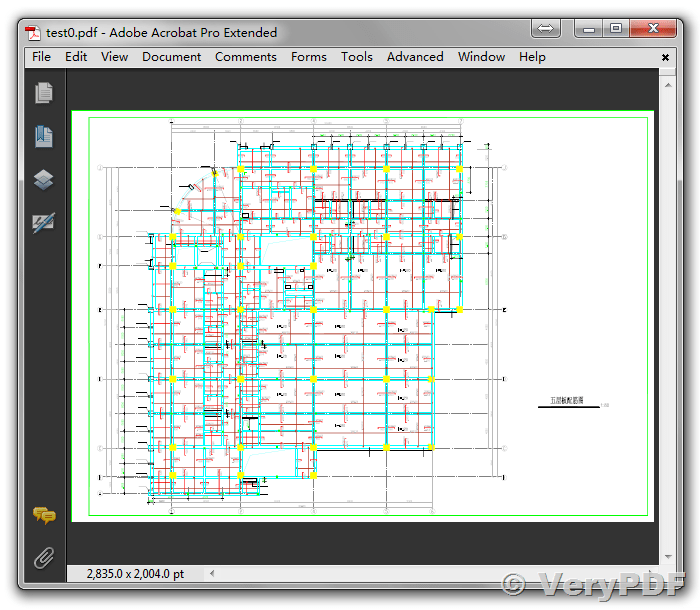The height and width of the screenshot is (610, 700).
Task: Open the Pages panel in the sidebar
Action: pos(44,92)
